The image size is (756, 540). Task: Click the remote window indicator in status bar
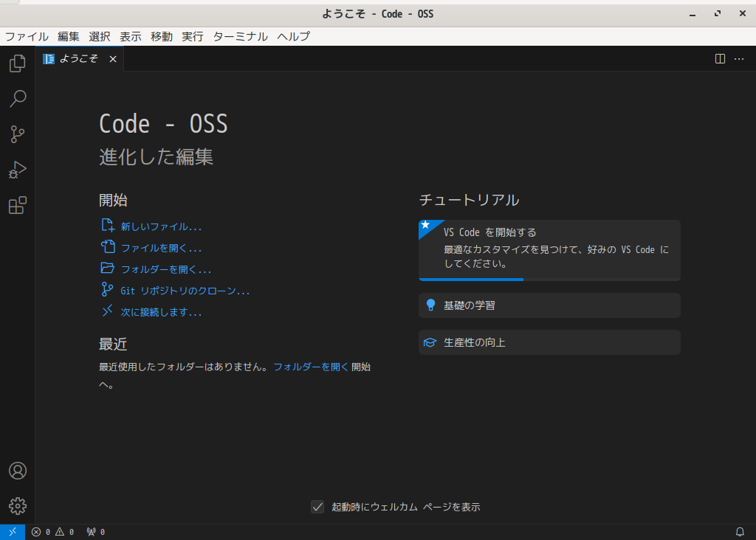(13, 532)
